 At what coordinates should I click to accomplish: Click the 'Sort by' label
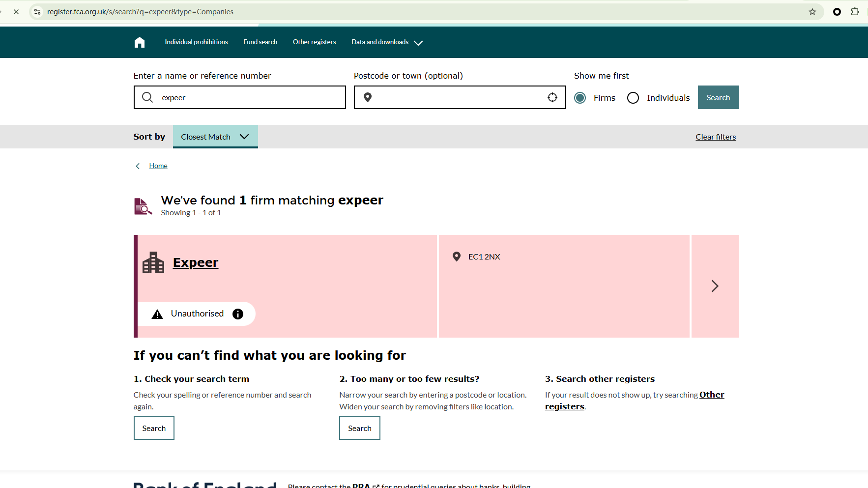point(149,137)
